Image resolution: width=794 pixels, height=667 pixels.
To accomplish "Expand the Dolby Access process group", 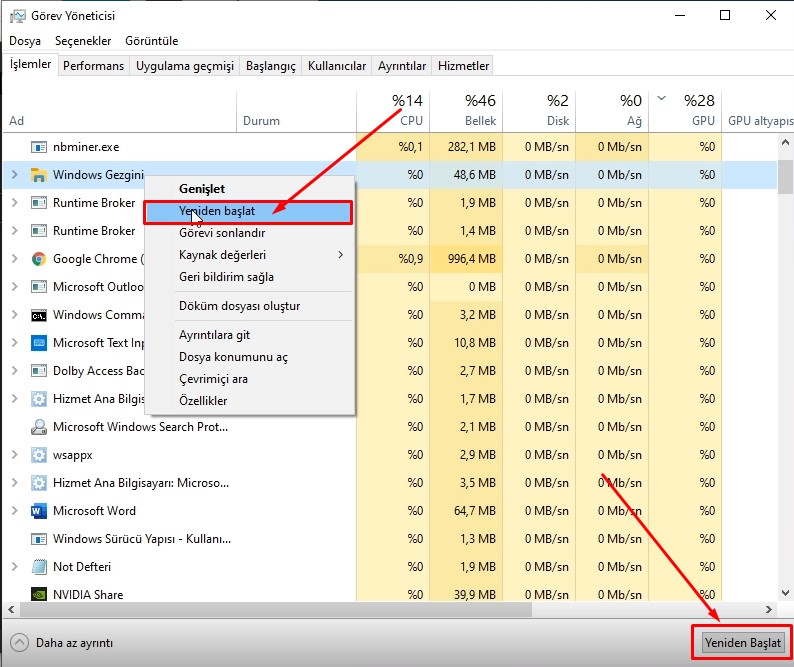I will (x=14, y=371).
